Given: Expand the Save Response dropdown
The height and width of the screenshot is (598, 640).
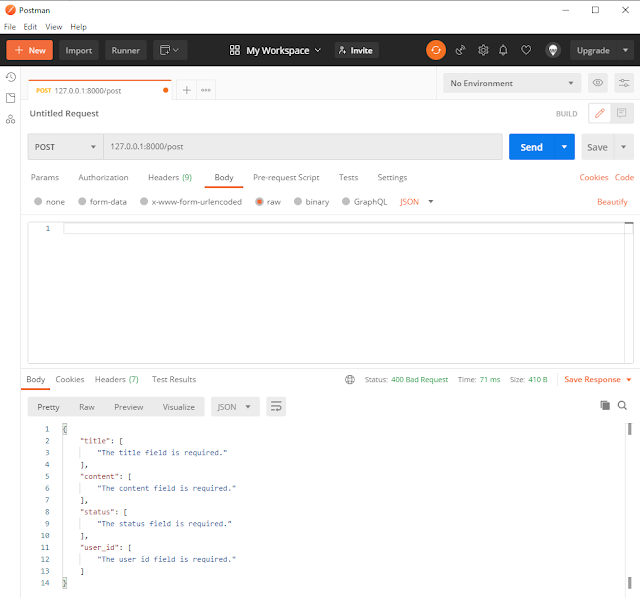Looking at the screenshot, I should 629,380.
